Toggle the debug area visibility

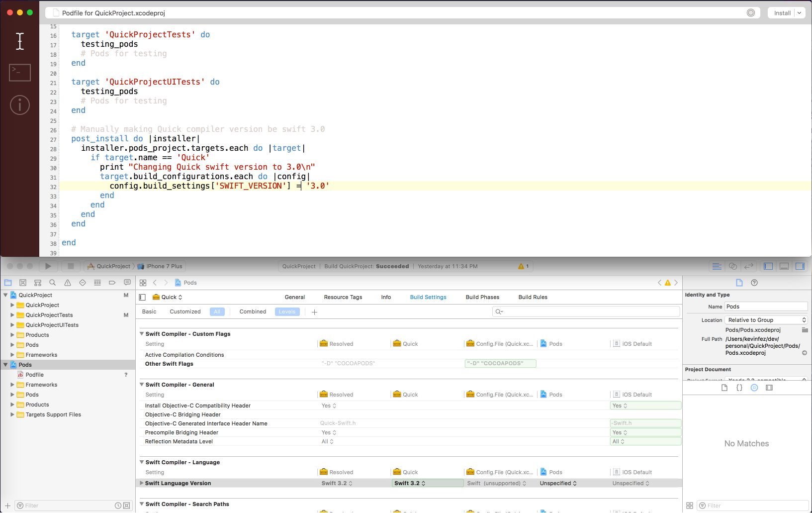(784, 266)
